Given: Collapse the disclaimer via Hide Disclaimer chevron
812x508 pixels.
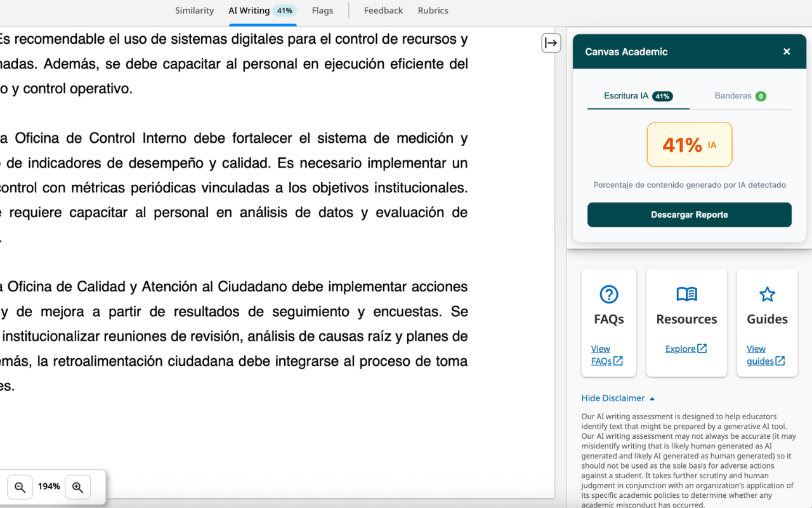Looking at the screenshot, I should point(652,398).
